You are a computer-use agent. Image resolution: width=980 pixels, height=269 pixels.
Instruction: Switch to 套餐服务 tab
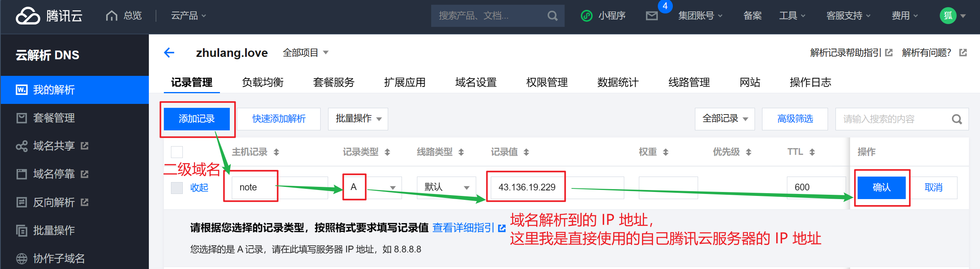tap(334, 82)
